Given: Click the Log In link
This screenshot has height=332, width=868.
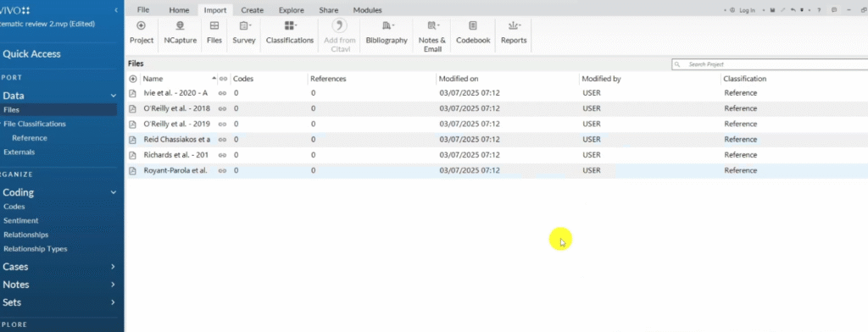Looking at the screenshot, I should [x=748, y=10].
